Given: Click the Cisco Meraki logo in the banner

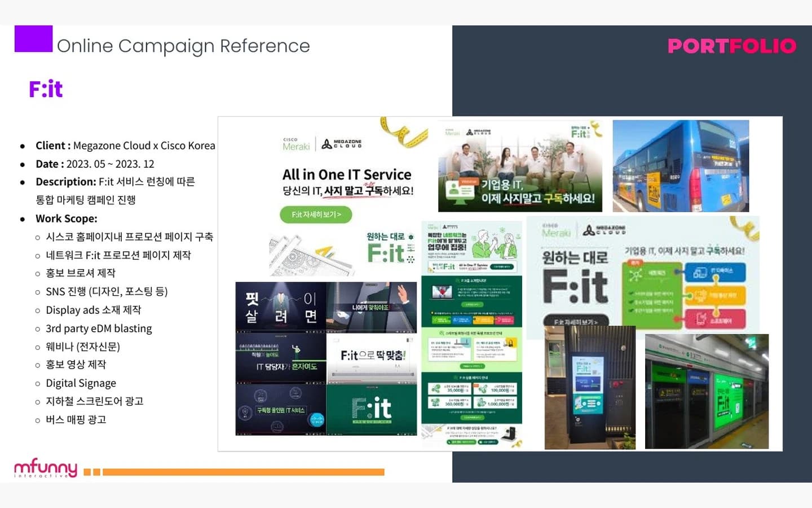Looking at the screenshot, I should [297, 144].
